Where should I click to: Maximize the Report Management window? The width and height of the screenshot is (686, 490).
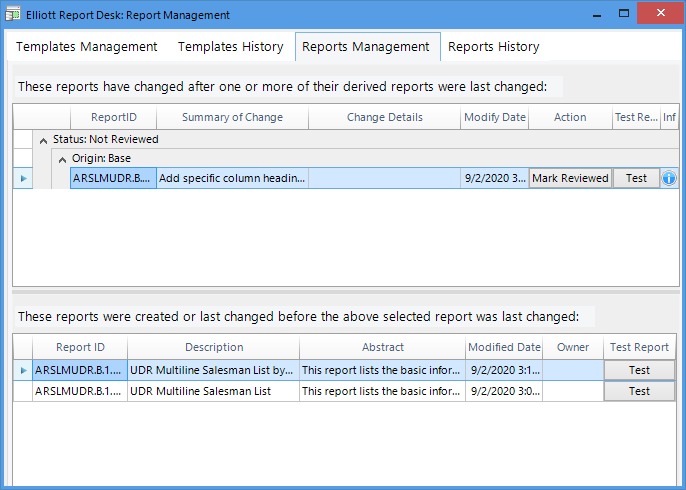[624, 14]
